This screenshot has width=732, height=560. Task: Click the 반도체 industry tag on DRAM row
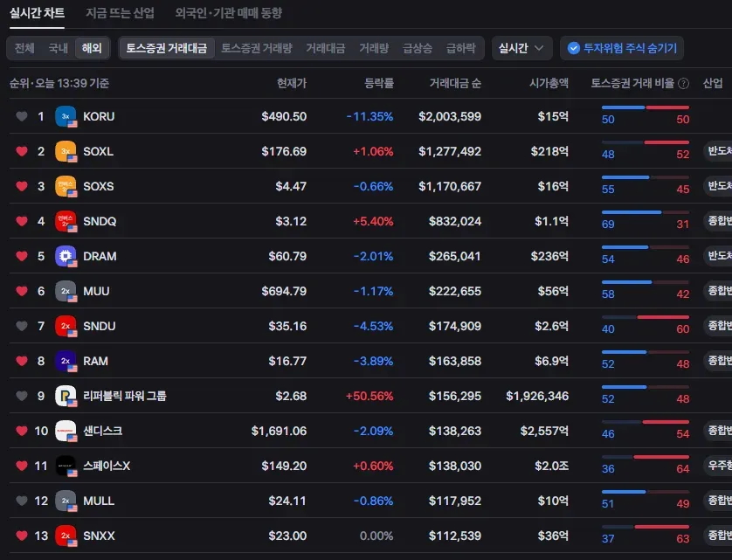pyautogui.click(x=719, y=255)
